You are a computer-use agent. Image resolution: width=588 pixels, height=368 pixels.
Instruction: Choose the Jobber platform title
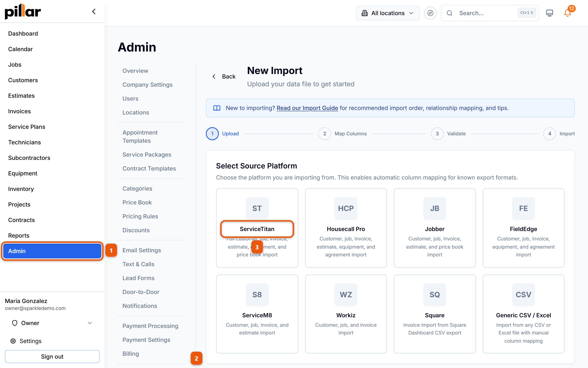[x=434, y=229]
